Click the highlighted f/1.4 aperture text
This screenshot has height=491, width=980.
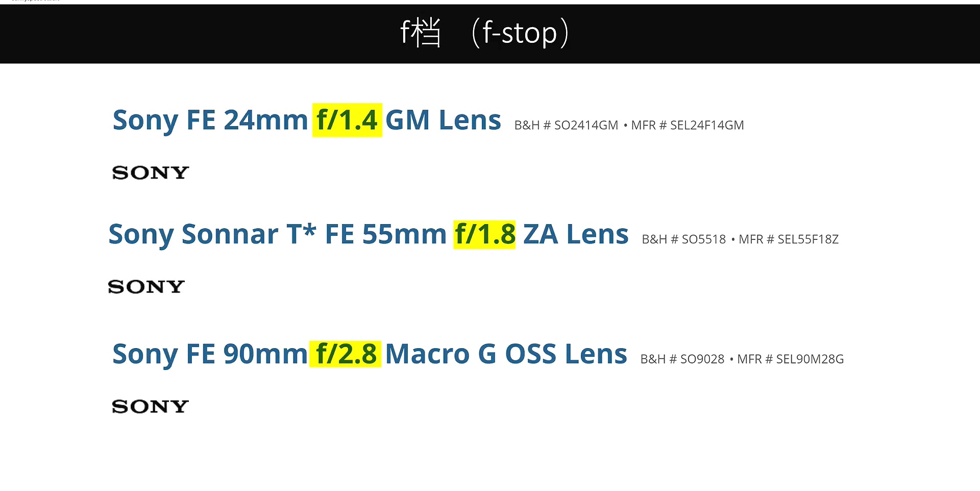click(x=347, y=120)
